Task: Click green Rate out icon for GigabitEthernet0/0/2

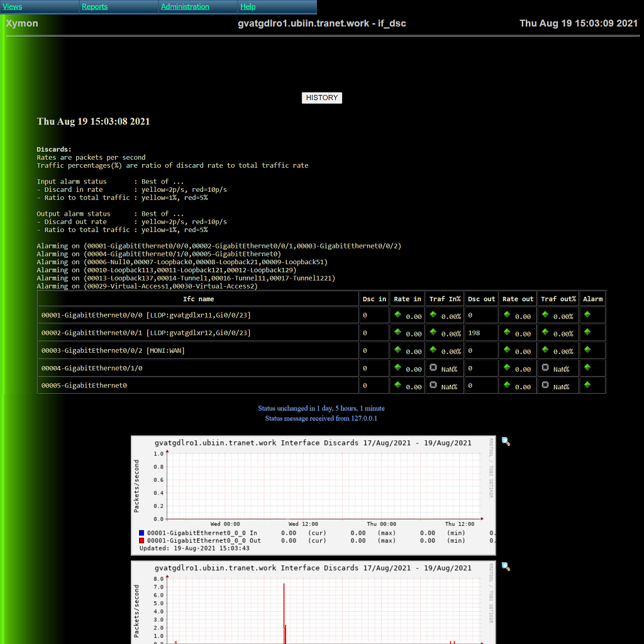Action: coord(506,350)
